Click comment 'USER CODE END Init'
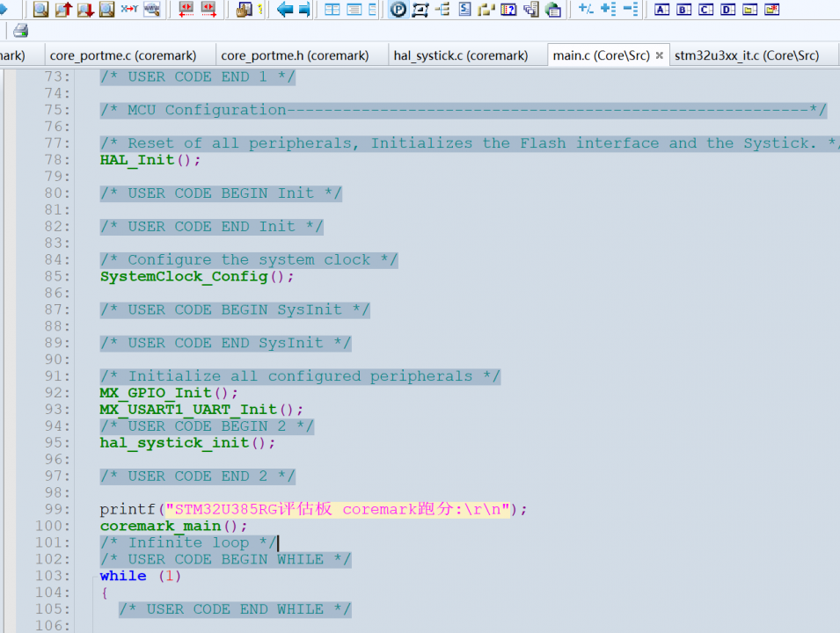Screen dimensions: 840x633 [x=212, y=227]
